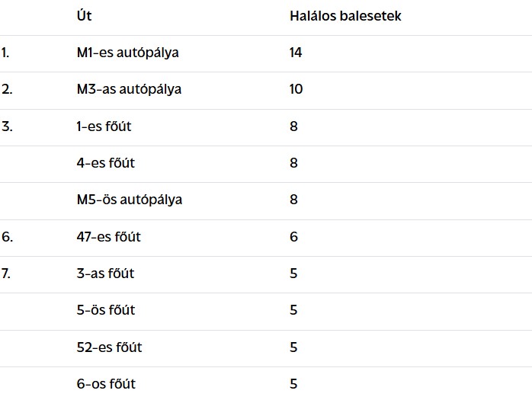
Task: Click the "Halálos balesetek" column header
Action: click(x=345, y=16)
